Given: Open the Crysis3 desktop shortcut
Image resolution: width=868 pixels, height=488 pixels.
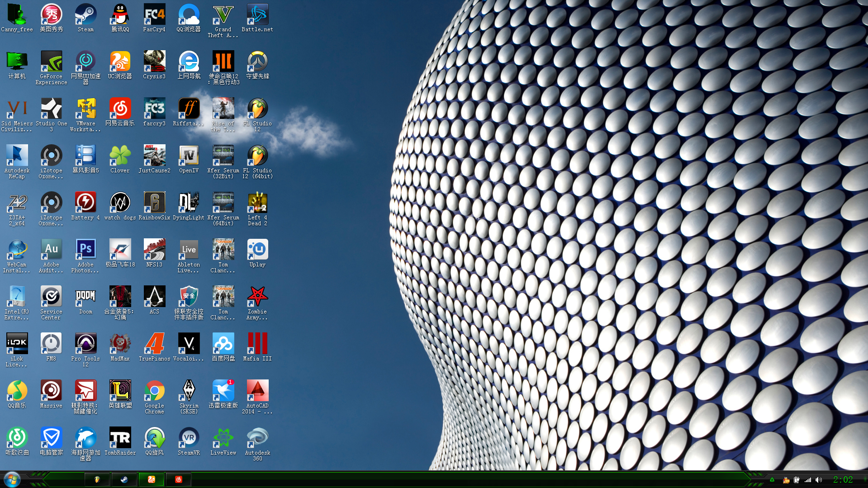Looking at the screenshot, I should tap(154, 65).
